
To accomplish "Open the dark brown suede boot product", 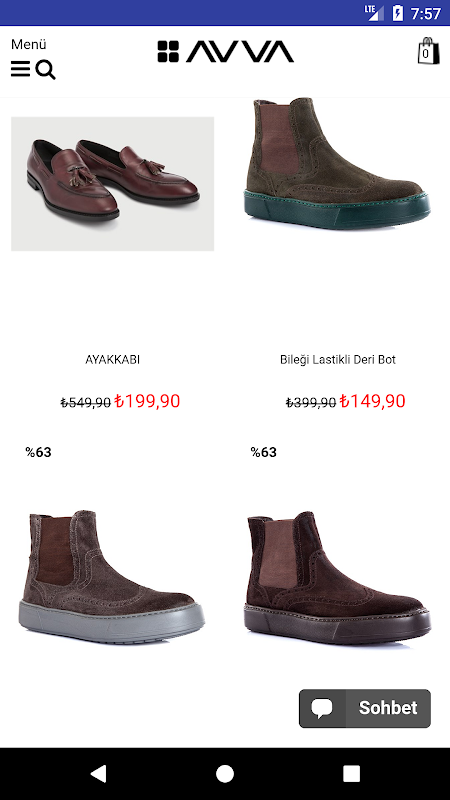I will pyautogui.click(x=337, y=577).
